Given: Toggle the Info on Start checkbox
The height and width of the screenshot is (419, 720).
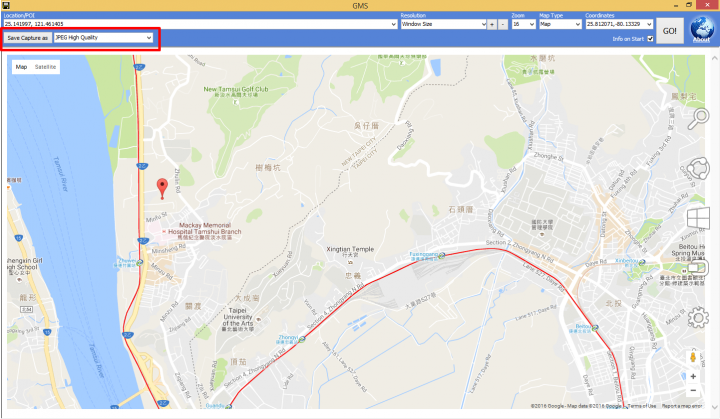Looking at the screenshot, I should pyautogui.click(x=650, y=39).
